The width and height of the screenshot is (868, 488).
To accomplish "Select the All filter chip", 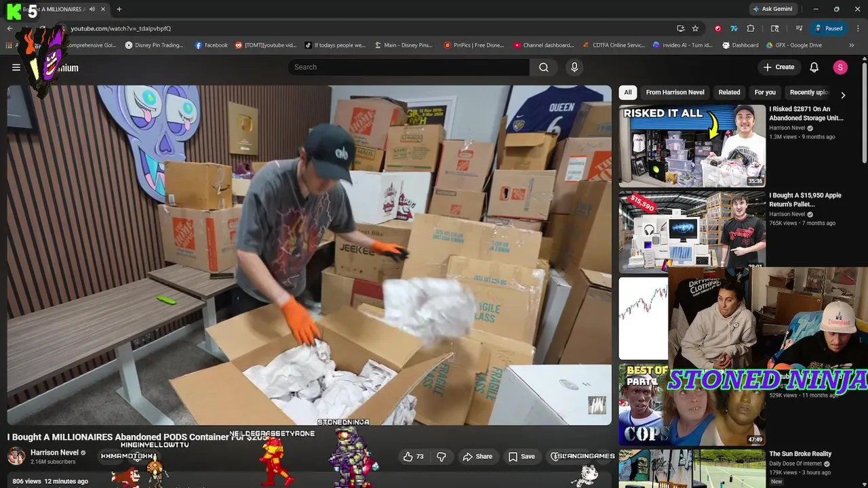I will tap(628, 92).
